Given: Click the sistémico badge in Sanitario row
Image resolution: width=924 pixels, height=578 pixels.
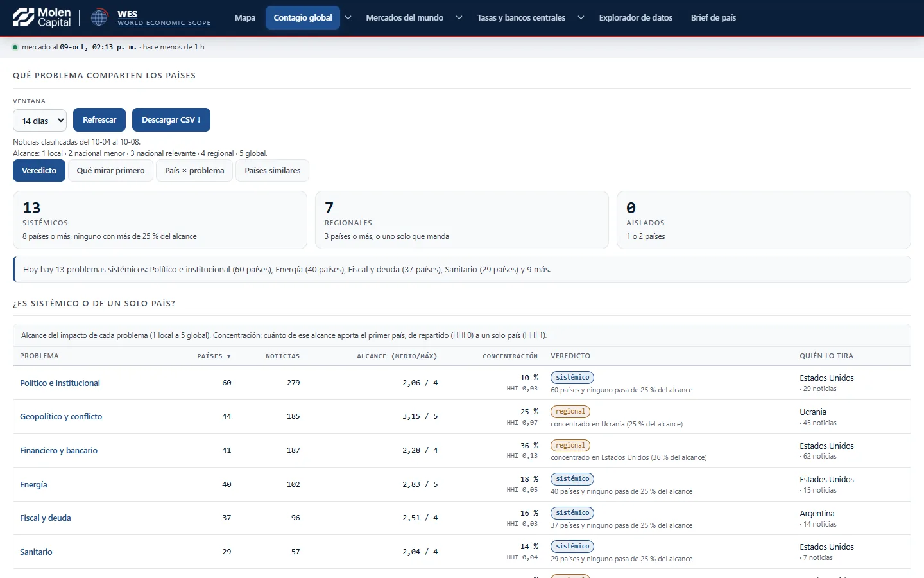Looking at the screenshot, I should pyautogui.click(x=572, y=547).
